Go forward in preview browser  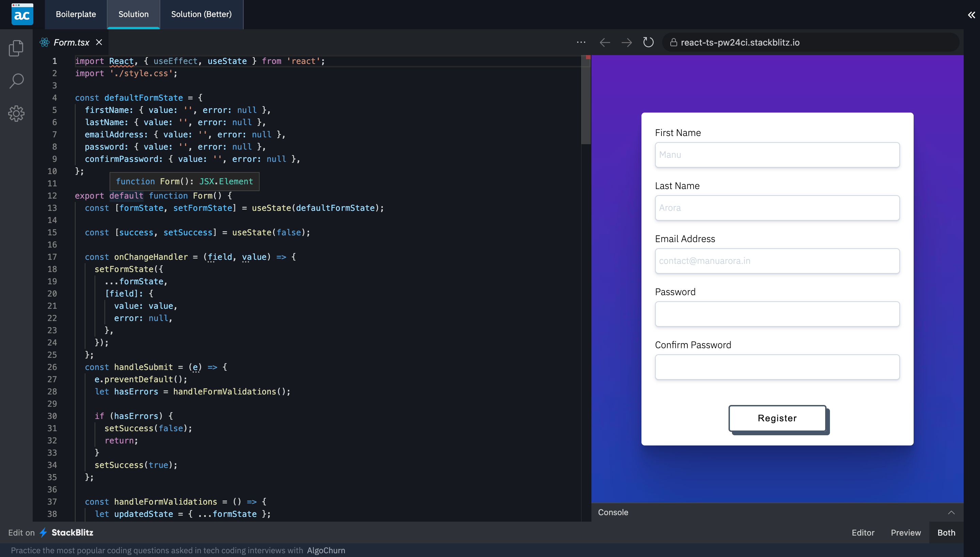pos(627,43)
